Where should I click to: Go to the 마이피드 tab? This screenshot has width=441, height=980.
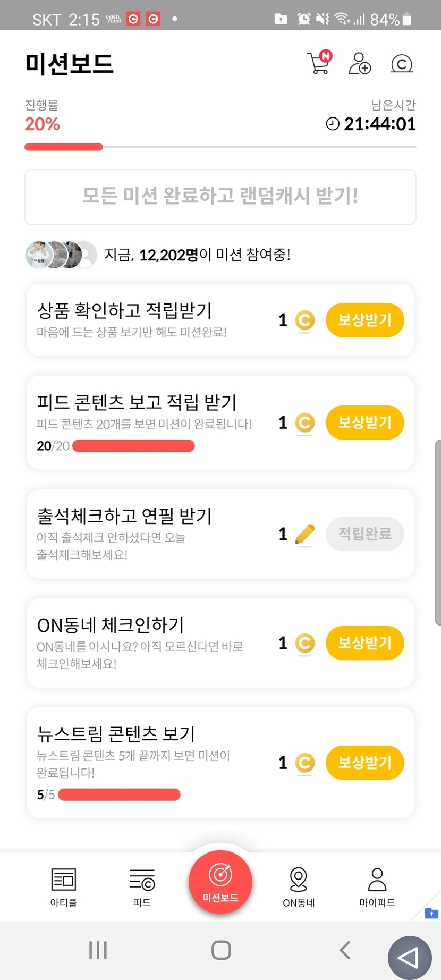pos(377,887)
